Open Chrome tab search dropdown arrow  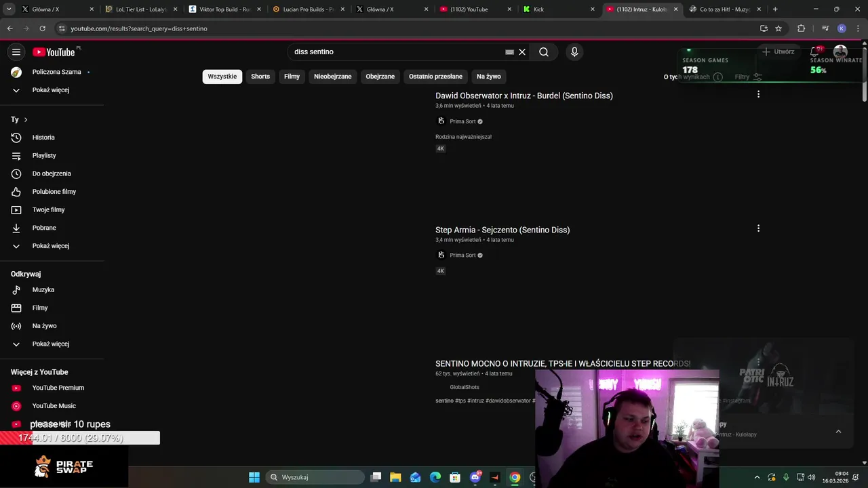point(9,9)
